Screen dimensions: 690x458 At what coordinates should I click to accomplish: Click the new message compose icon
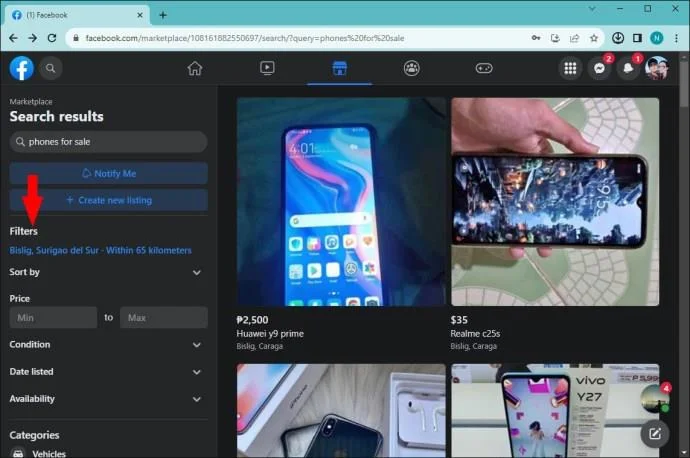655,434
